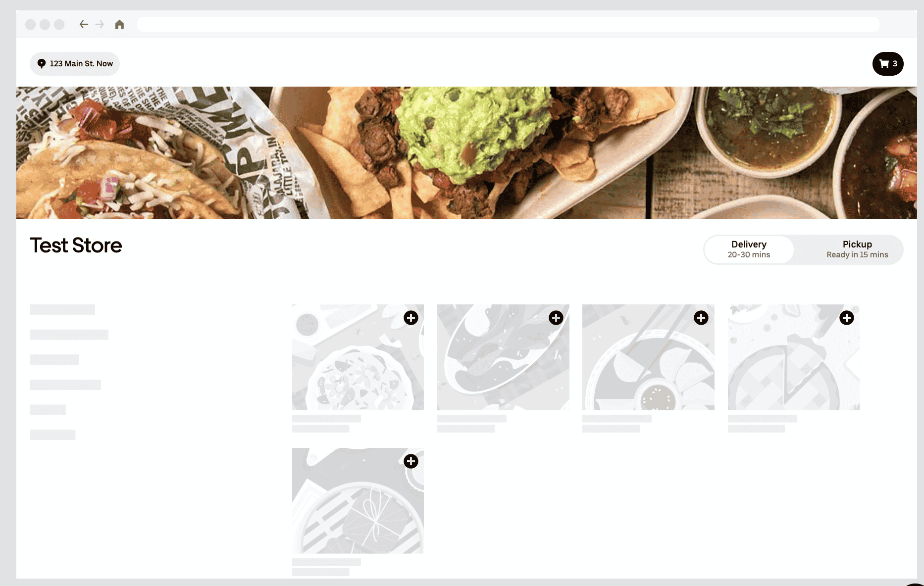This screenshot has height=586, width=924.
Task: Add the second-row item with plus icon
Action: [x=411, y=461]
